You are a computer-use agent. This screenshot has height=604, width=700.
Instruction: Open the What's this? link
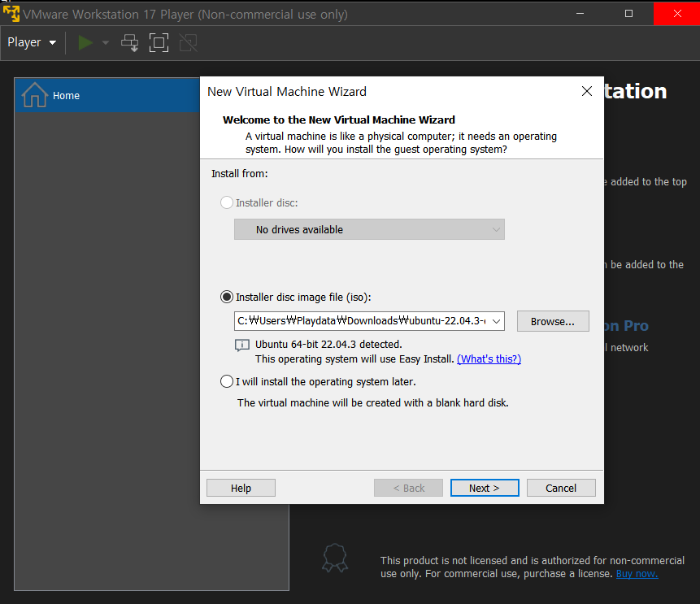click(489, 359)
